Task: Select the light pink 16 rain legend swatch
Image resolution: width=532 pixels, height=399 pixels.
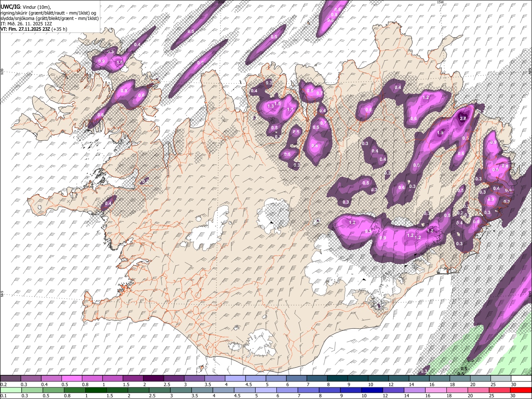Action: click(x=436, y=390)
